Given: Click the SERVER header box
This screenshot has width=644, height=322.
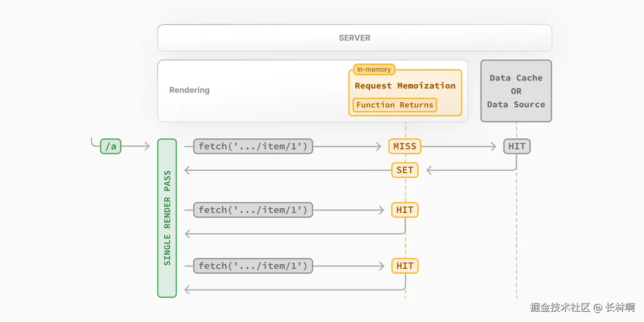Looking at the screenshot, I should [354, 38].
